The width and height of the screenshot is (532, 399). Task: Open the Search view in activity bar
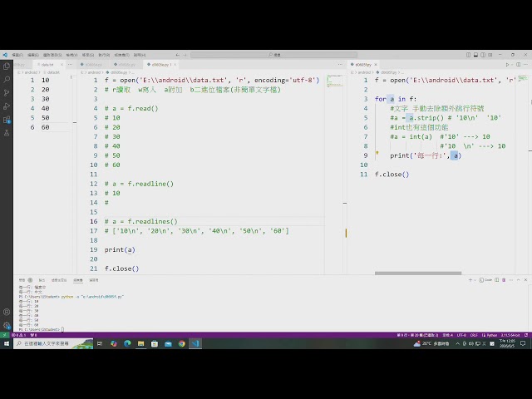pyautogui.click(x=7, y=80)
